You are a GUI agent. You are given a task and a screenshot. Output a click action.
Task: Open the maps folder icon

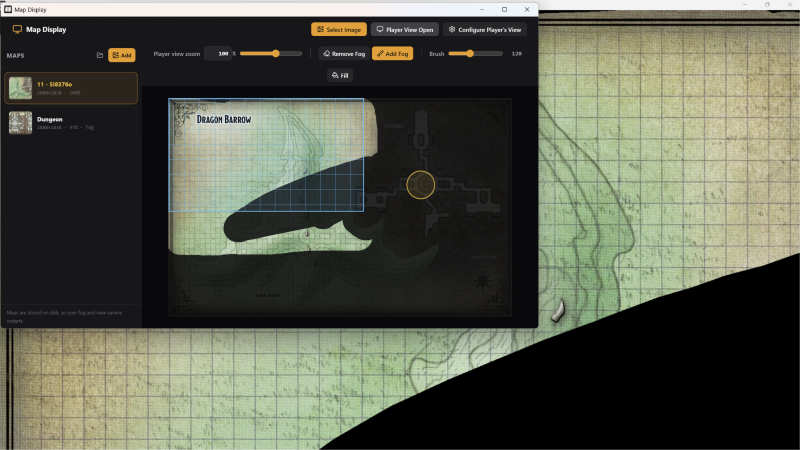(x=99, y=55)
